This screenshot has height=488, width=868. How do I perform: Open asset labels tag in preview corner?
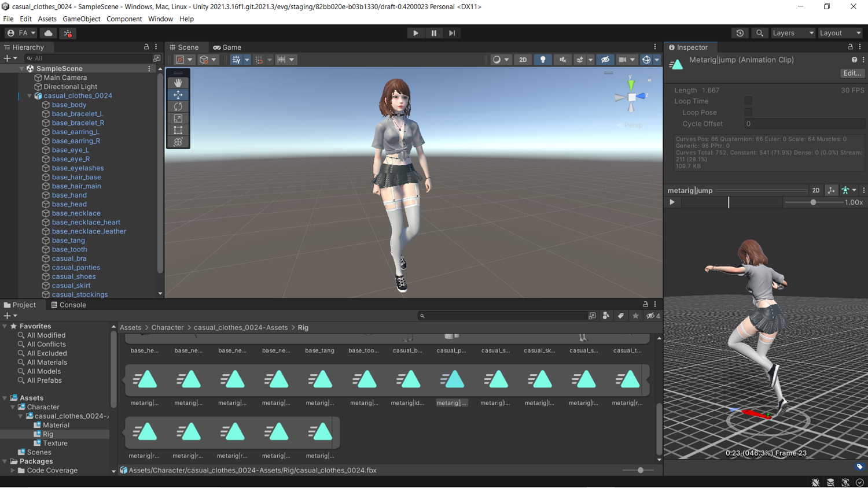click(x=860, y=466)
